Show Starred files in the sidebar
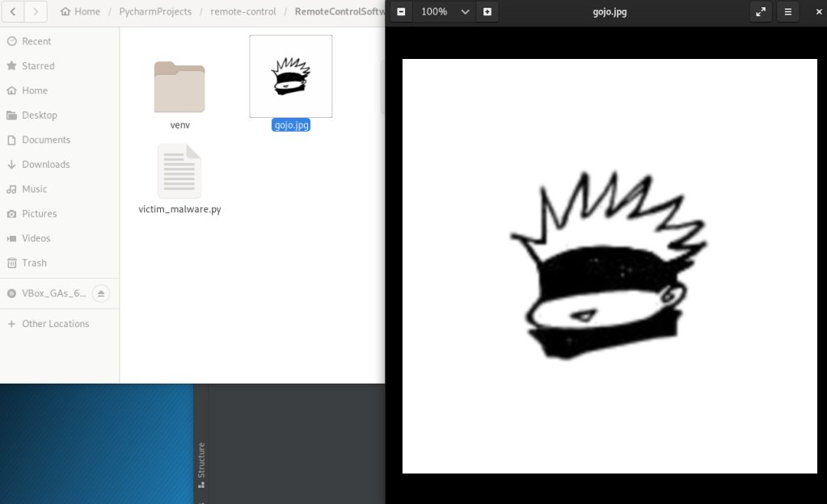This screenshot has width=827, height=504. 38,66
